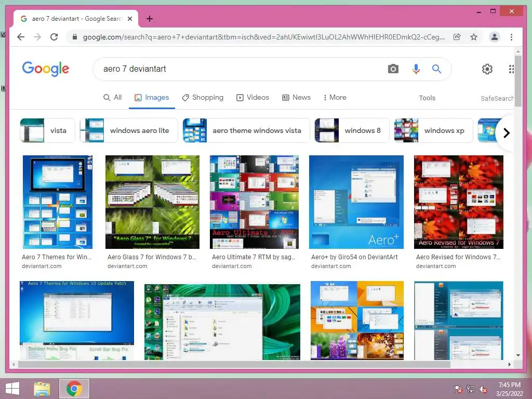Image resolution: width=532 pixels, height=399 pixels.
Task: Share this page via address bar icon
Action: click(457, 37)
